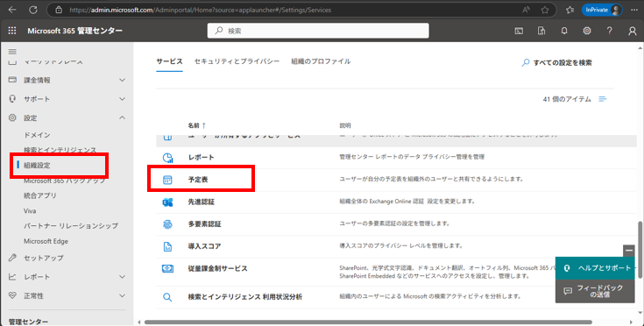
Task: Click the 設定 gear icon in sidebar
Action: pyautogui.click(x=12, y=117)
